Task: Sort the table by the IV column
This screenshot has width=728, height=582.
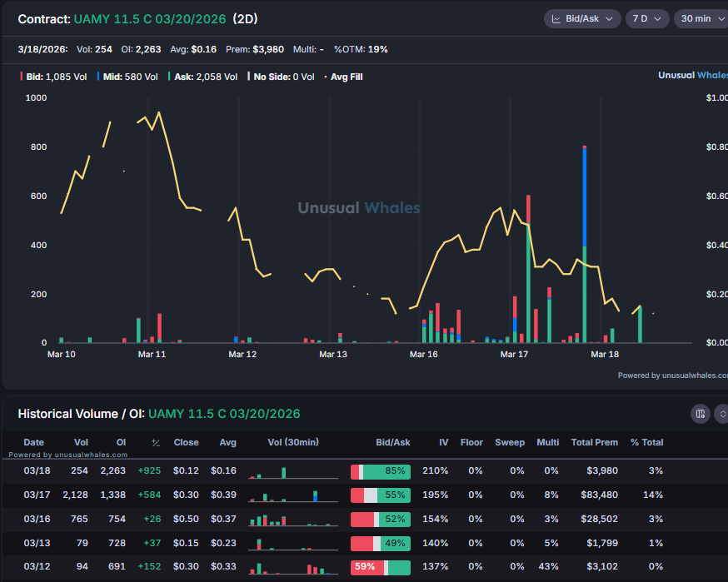Action: click(x=444, y=442)
